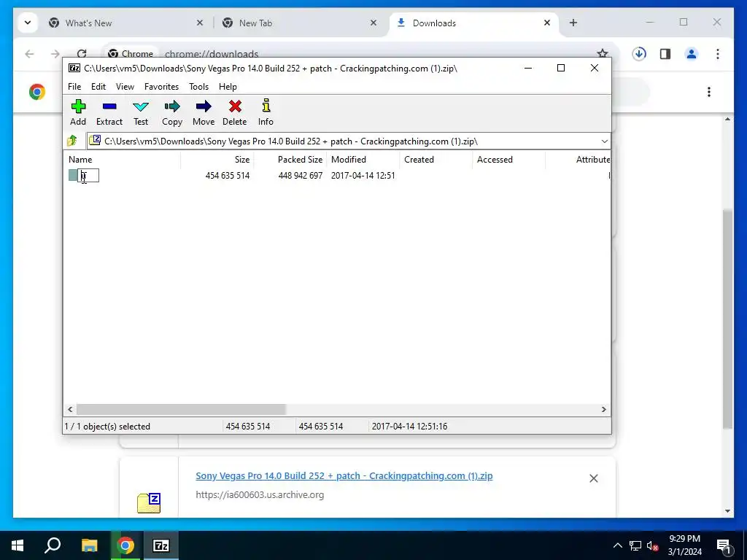Click the packed size 448 942 697 cell

click(x=300, y=176)
